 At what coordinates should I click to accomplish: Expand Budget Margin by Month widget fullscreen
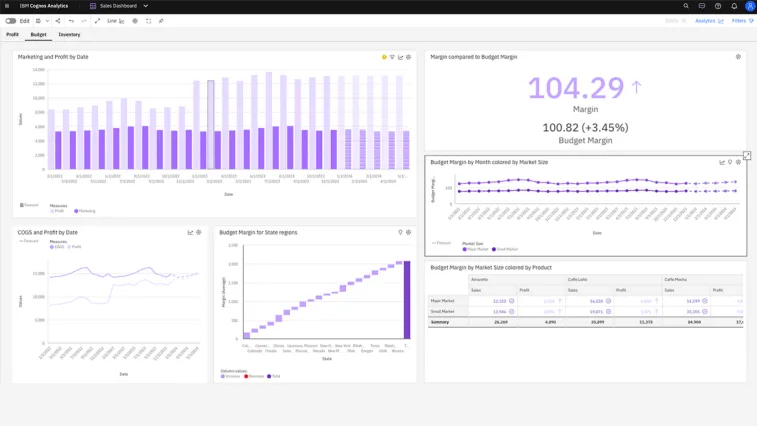(747, 156)
